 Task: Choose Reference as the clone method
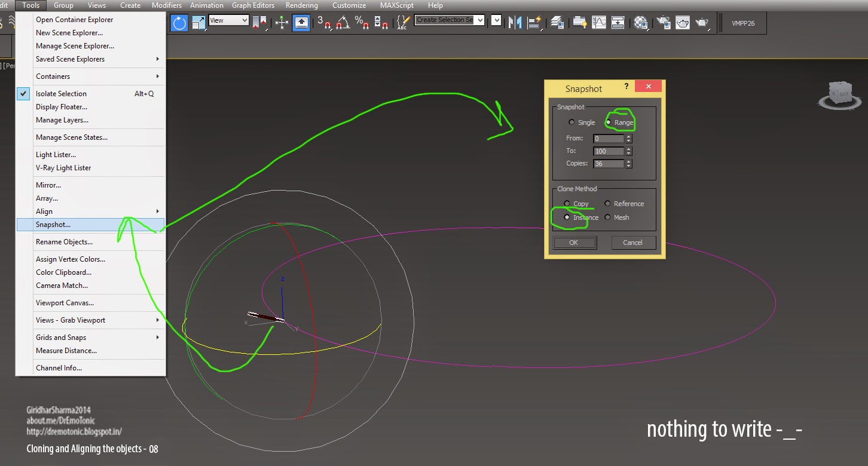coord(607,204)
